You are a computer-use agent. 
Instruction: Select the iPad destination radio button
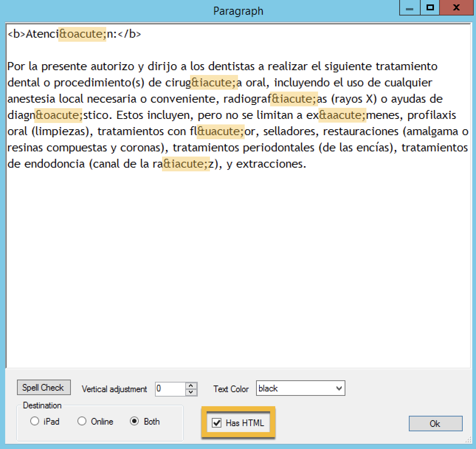[x=35, y=421]
